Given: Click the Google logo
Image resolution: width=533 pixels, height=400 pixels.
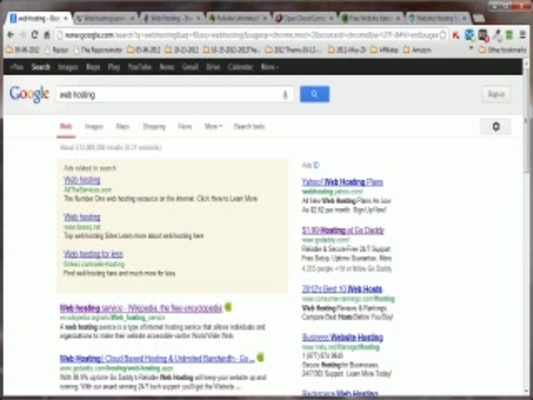Looking at the screenshot, I should [x=29, y=94].
